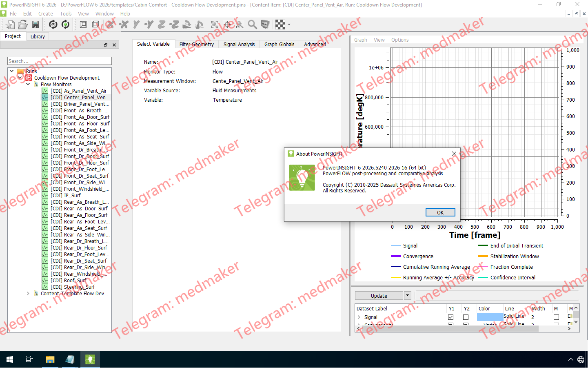Expand the Content Template Flow Dev node
The width and height of the screenshot is (588, 368).
[28, 293]
